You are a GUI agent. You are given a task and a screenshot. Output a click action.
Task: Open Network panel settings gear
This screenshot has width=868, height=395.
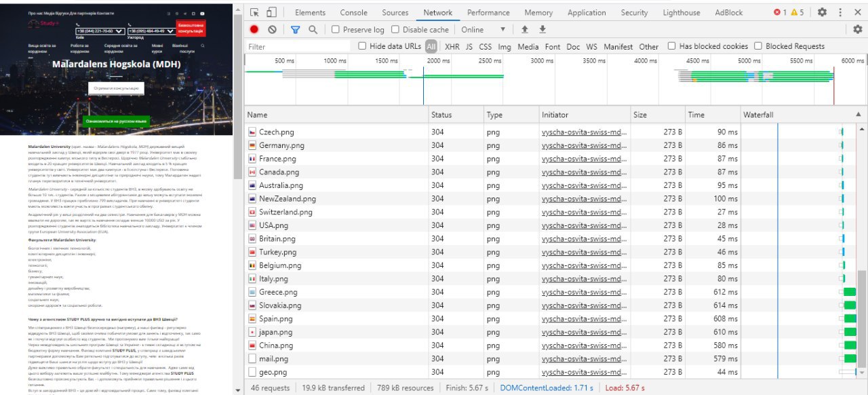pyautogui.click(x=858, y=29)
